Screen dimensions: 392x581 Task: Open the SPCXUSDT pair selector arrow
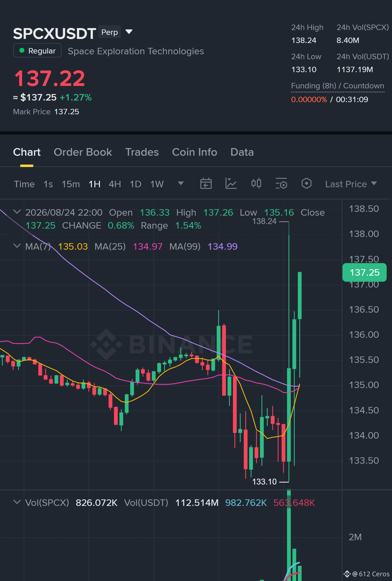click(129, 32)
